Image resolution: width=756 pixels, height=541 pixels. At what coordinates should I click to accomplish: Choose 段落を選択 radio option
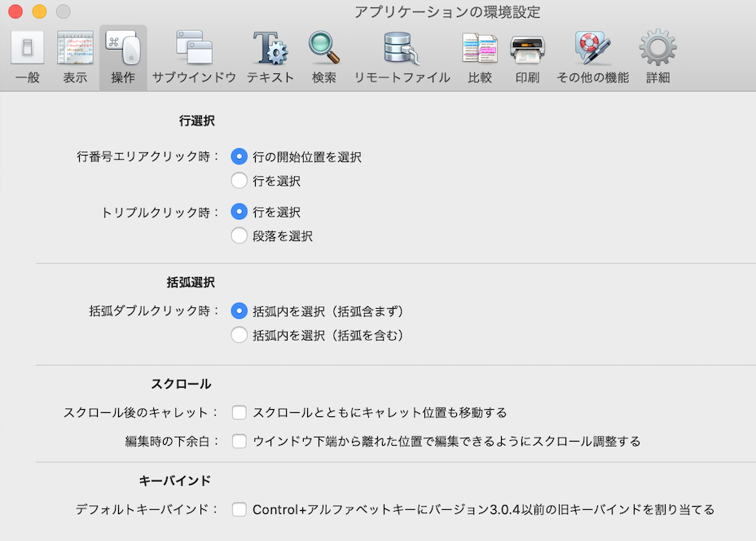point(240,235)
